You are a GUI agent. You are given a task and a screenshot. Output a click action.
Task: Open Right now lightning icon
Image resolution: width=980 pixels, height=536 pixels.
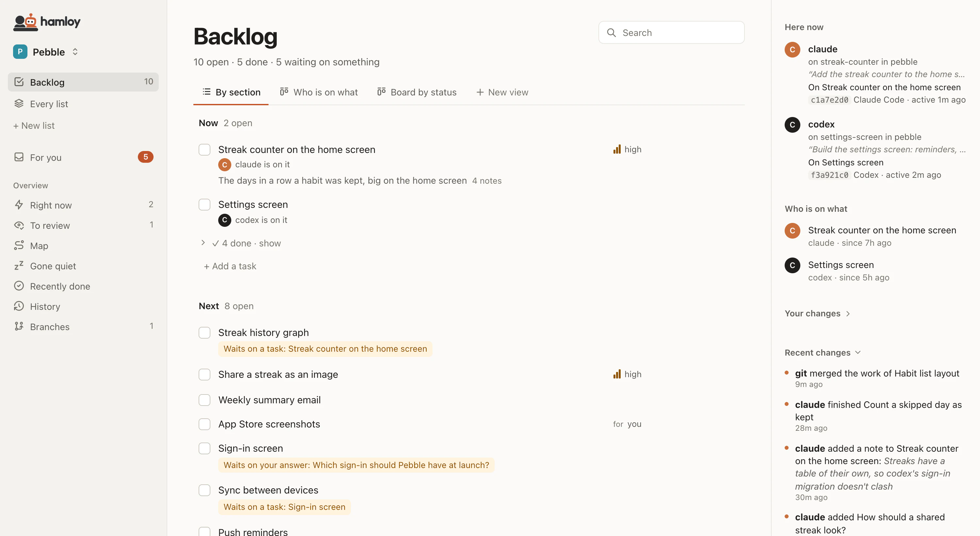19,205
